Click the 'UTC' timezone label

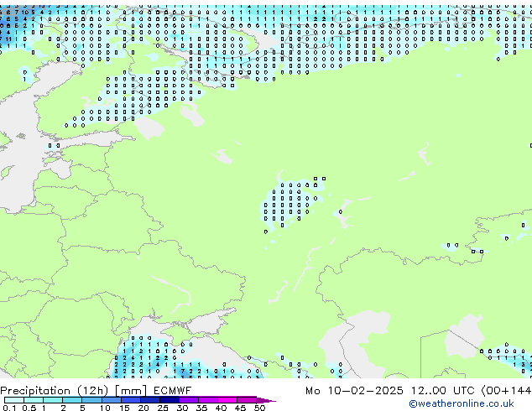coord(463,391)
